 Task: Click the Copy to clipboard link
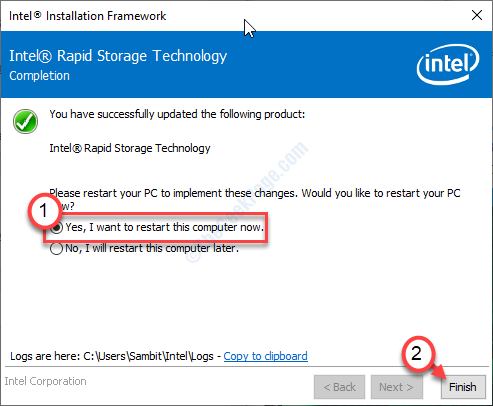pos(265,356)
